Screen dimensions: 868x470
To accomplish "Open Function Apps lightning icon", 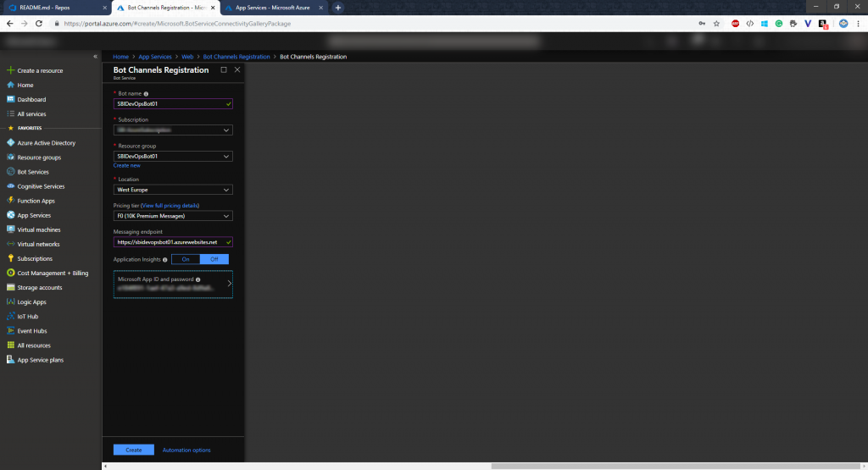I will click(10, 200).
